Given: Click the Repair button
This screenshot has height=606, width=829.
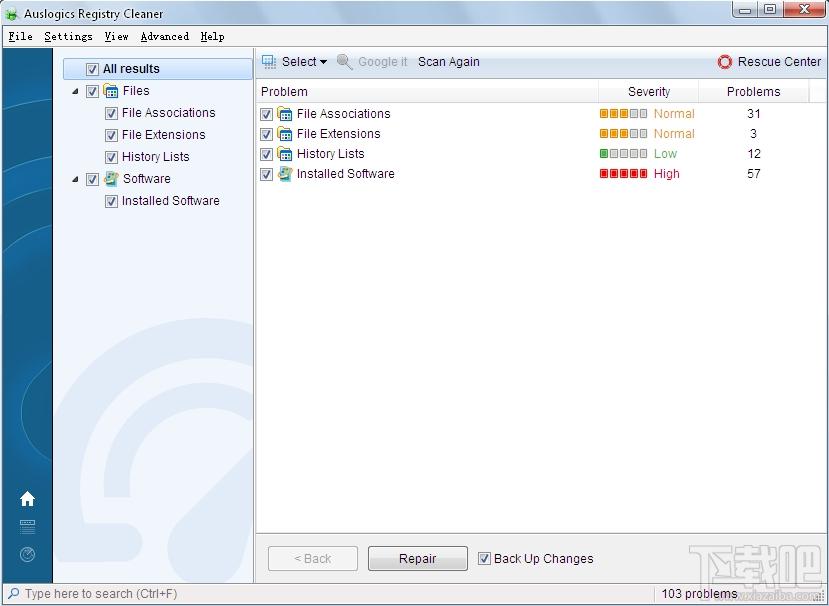Looking at the screenshot, I should click(x=417, y=558).
